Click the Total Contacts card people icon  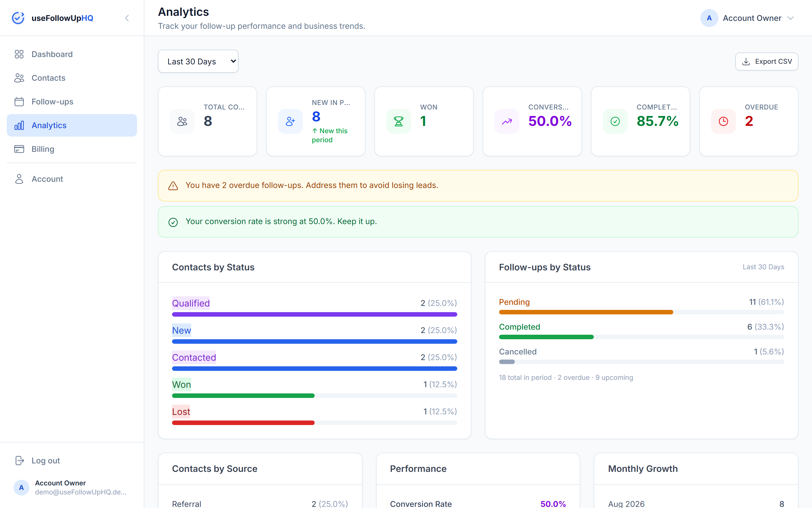[x=182, y=121]
